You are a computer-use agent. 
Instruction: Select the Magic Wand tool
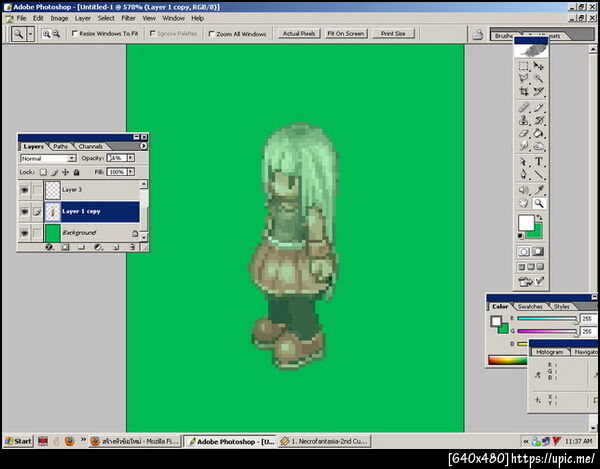538,79
